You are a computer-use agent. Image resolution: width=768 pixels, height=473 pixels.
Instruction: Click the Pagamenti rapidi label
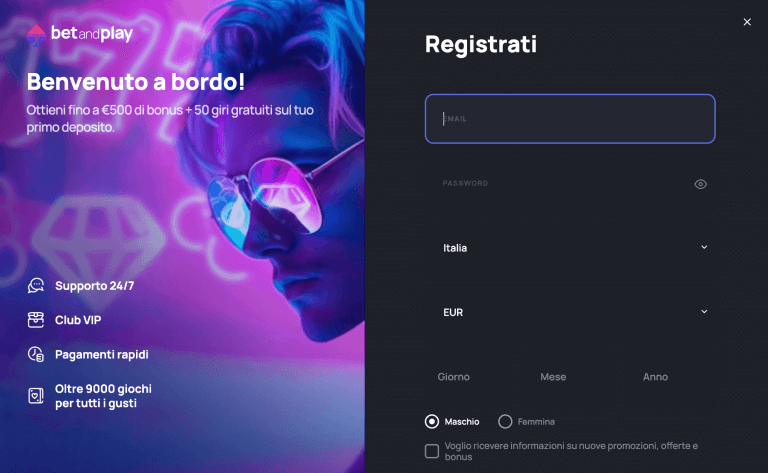click(101, 355)
